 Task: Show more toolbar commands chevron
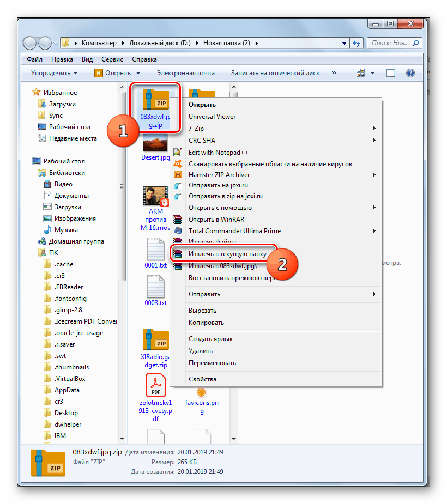[334, 72]
